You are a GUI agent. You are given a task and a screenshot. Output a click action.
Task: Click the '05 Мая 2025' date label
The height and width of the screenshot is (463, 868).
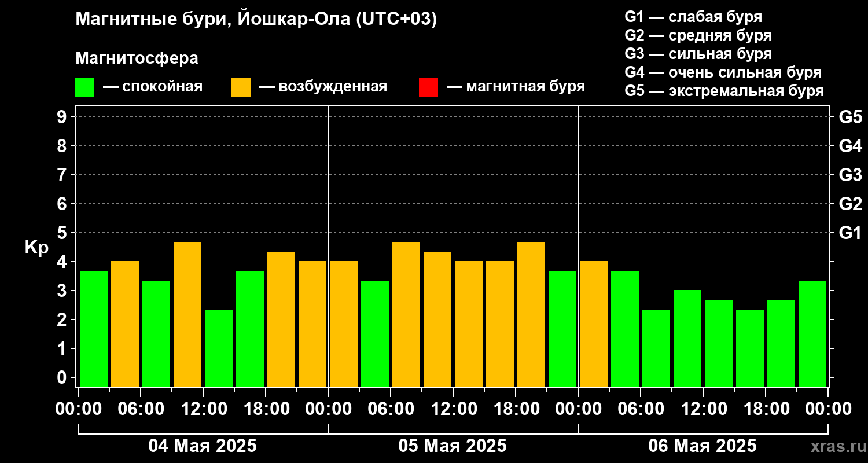tap(453, 446)
